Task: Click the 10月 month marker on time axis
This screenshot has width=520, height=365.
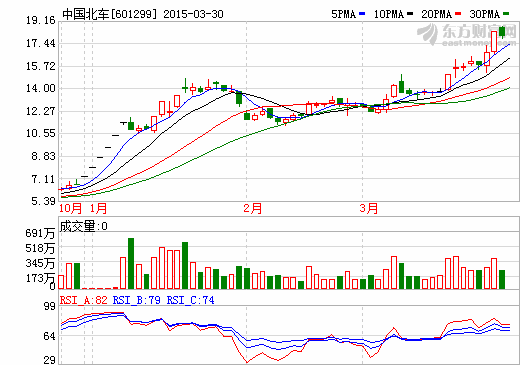Action: [x=70, y=209]
